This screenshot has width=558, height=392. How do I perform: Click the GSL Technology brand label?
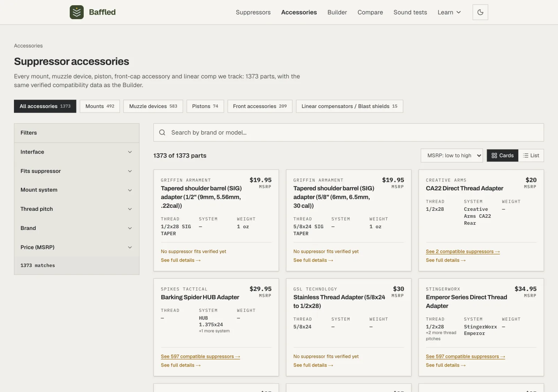pyautogui.click(x=315, y=289)
